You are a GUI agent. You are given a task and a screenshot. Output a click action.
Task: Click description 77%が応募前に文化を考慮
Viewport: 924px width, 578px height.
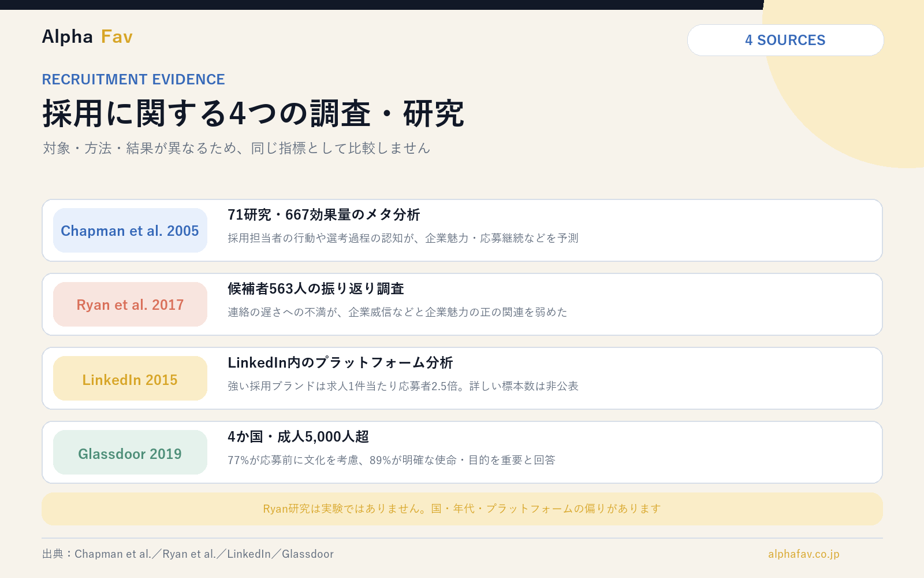coord(391,460)
